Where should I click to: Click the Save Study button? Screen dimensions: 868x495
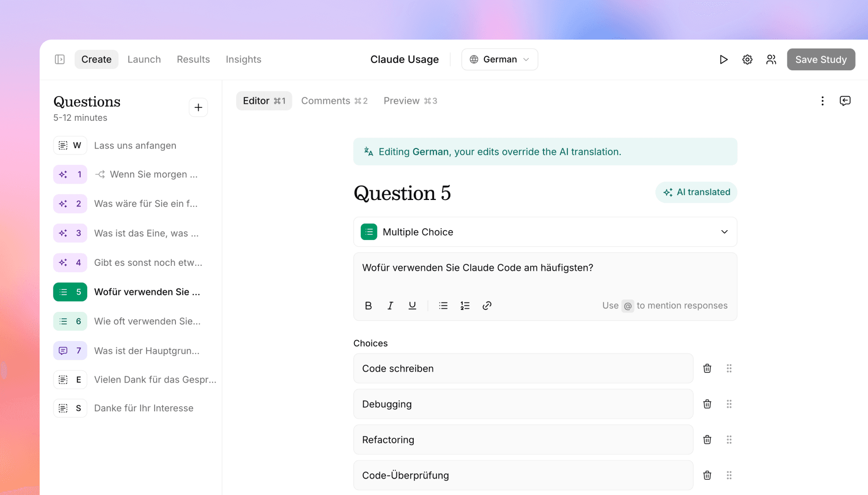click(821, 59)
